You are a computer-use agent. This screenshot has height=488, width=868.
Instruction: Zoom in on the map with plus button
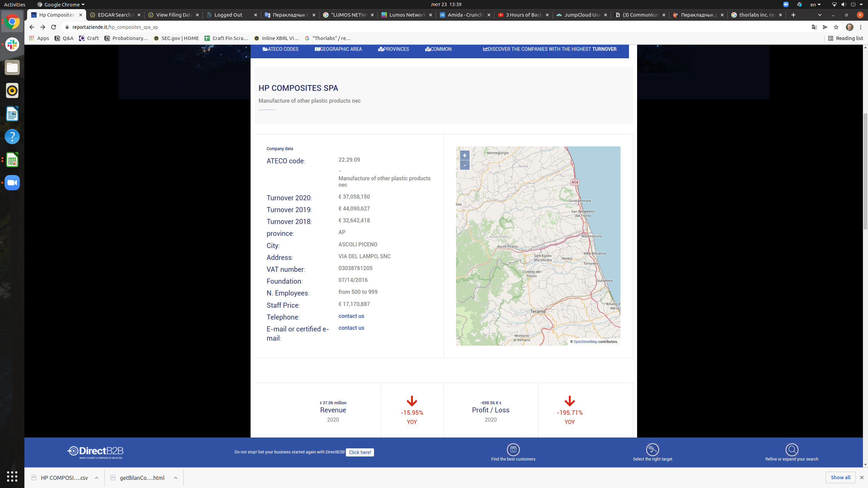coord(465,156)
